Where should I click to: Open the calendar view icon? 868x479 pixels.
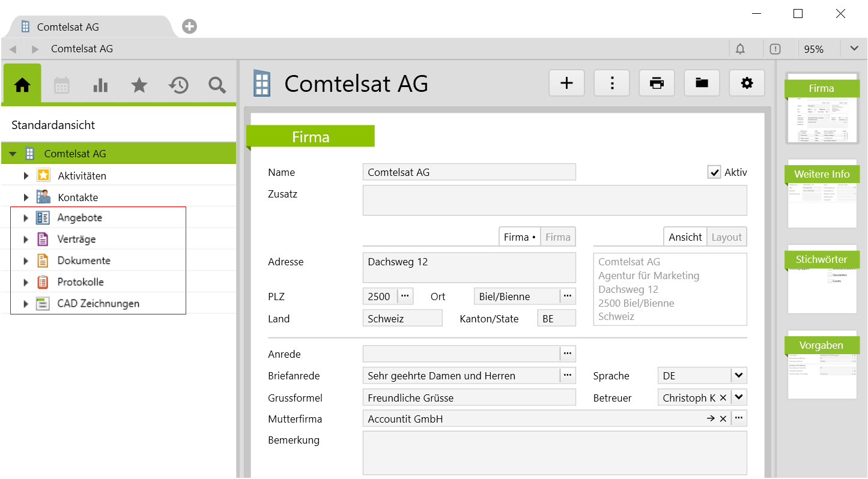click(61, 85)
